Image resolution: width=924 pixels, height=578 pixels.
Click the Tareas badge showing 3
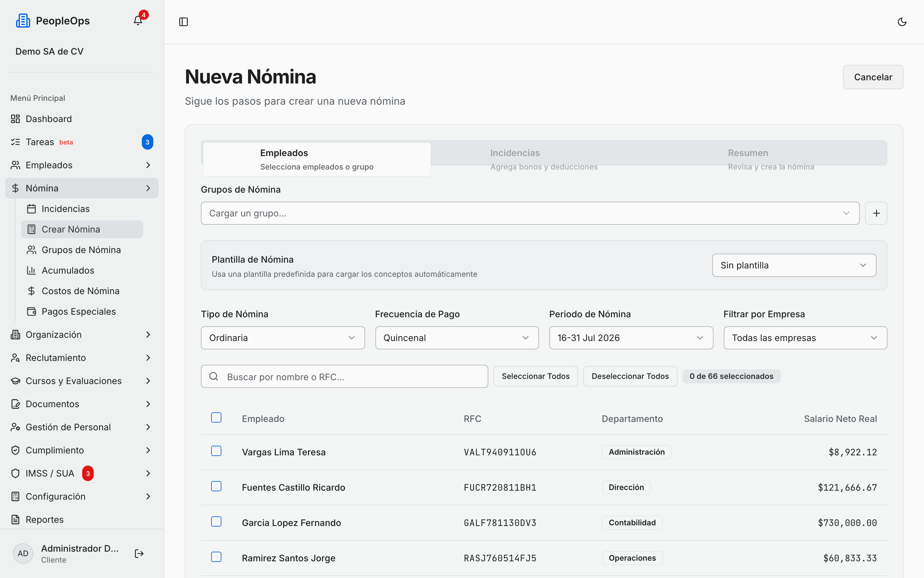pyautogui.click(x=147, y=142)
